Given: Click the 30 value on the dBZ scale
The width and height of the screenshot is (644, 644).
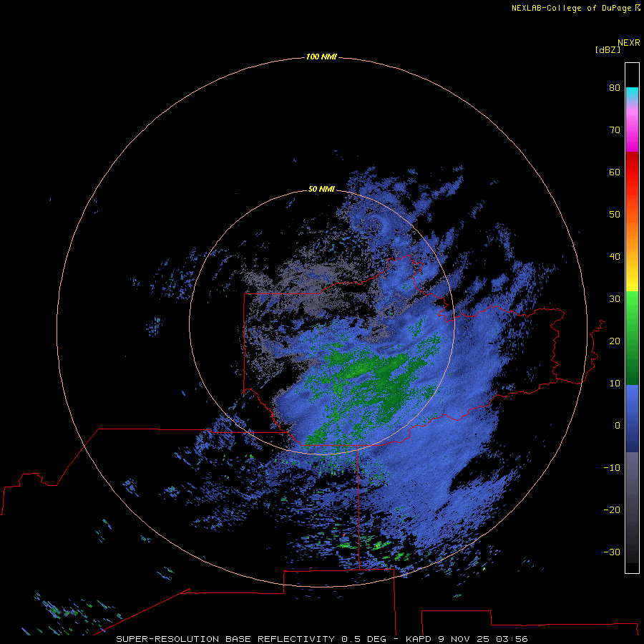Looking at the screenshot, I should click(x=615, y=299).
